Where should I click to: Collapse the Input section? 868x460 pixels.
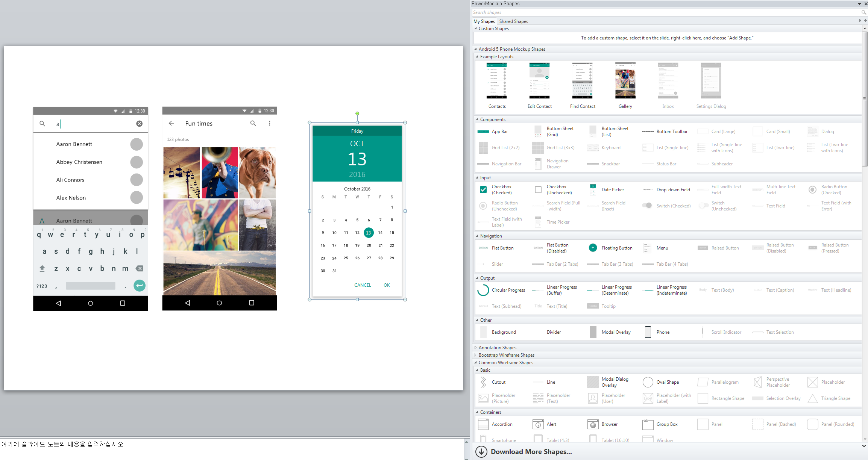[x=477, y=178]
